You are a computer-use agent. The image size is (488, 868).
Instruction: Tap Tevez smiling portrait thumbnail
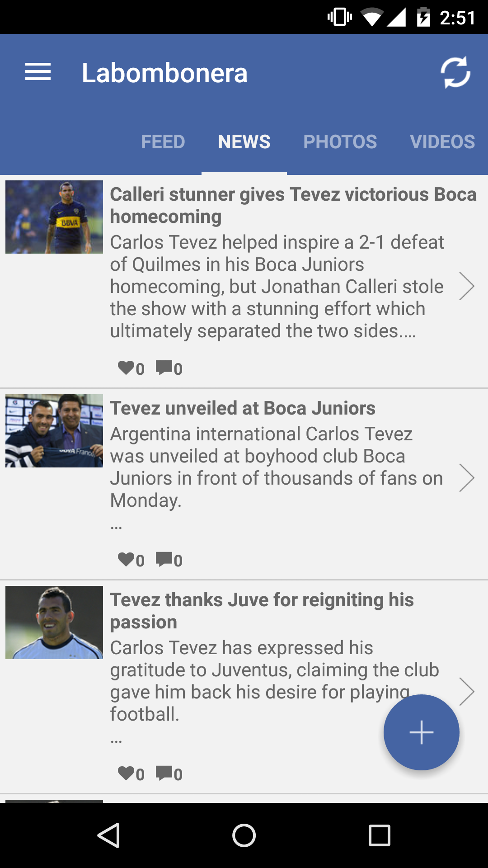point(54,623)
